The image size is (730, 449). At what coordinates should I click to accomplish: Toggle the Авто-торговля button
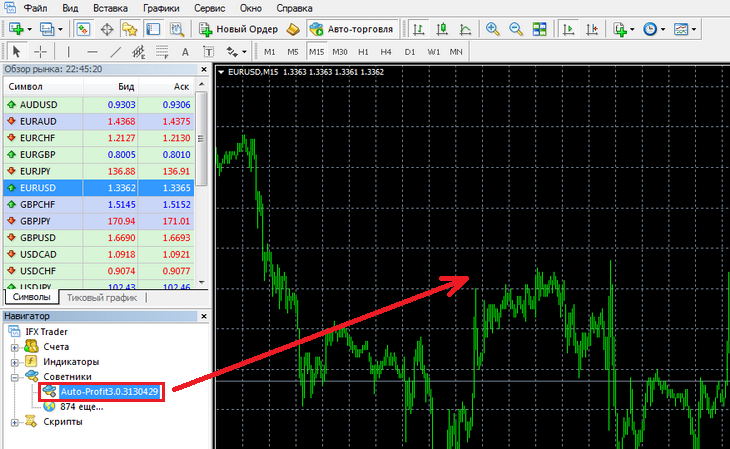352,29
